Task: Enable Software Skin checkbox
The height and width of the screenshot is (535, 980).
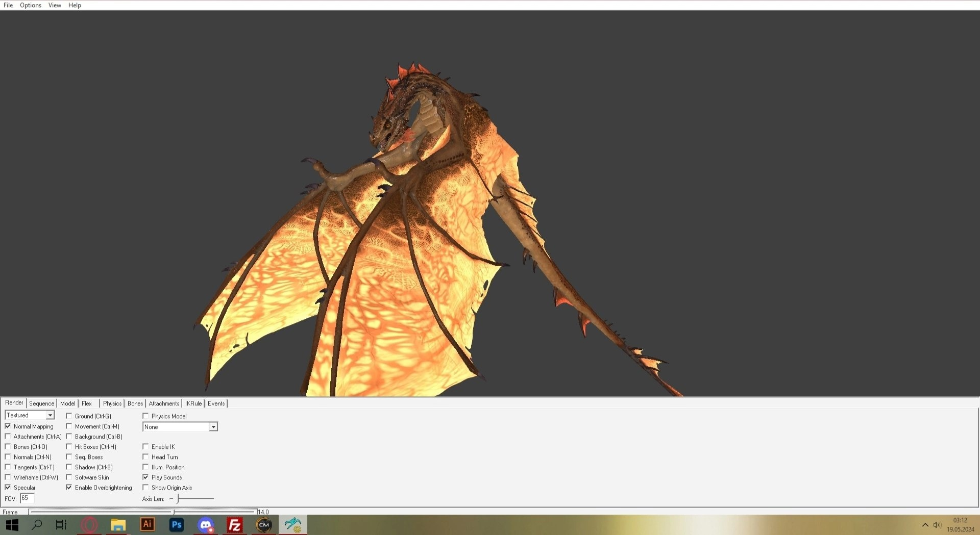Action: [69, 477]
